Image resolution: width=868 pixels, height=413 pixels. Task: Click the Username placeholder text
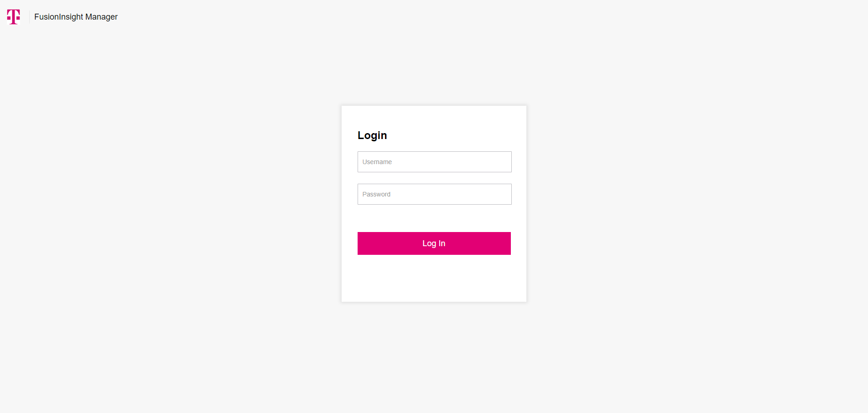(x=377, y=162)
